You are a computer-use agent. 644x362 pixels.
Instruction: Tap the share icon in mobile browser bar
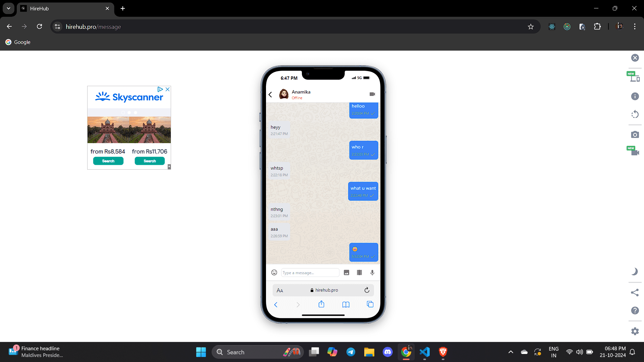tap(322, 304)
